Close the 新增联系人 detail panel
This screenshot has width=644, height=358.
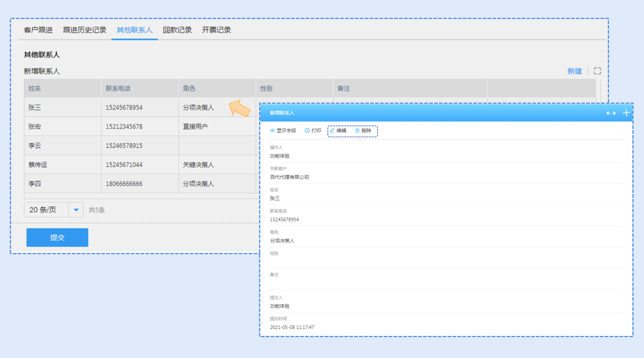pos(626,113)
